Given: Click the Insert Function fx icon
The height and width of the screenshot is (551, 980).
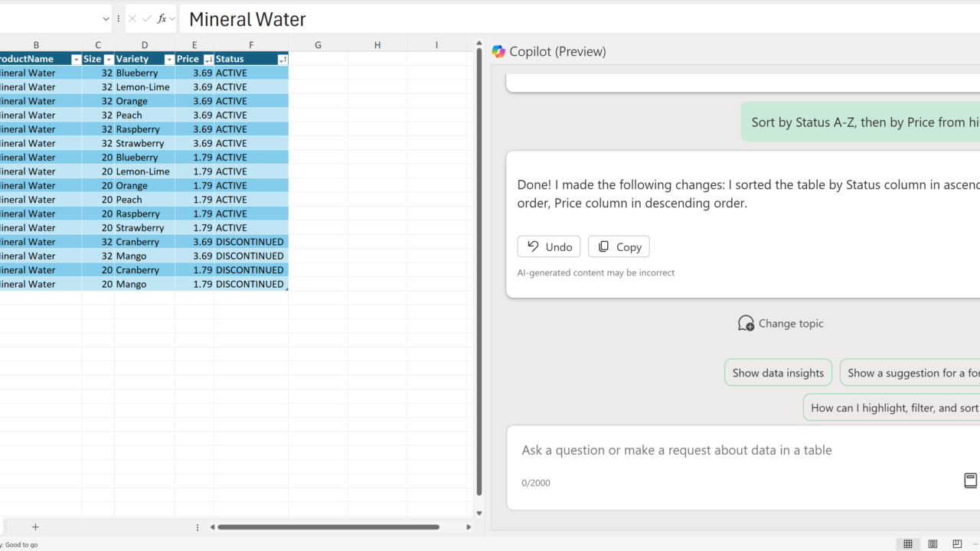Looking at the screenshot, I should point(162,19).
